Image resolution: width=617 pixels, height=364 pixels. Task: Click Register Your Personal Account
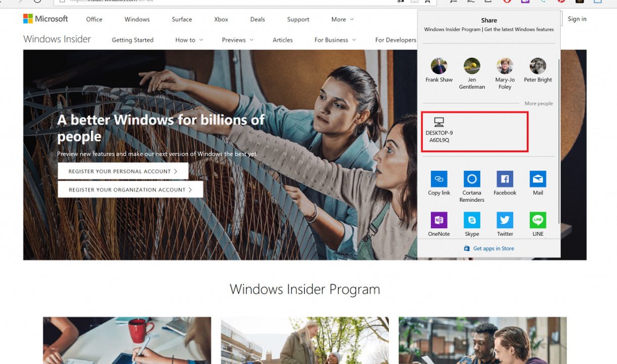[x=123, y=171]
